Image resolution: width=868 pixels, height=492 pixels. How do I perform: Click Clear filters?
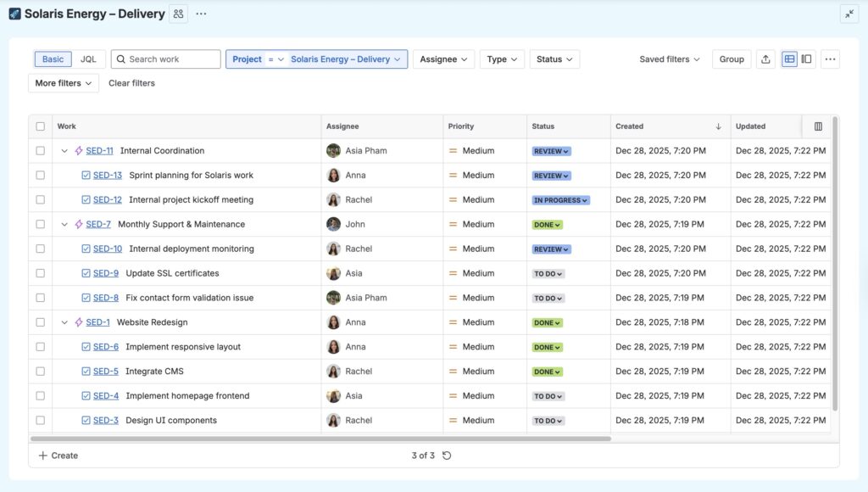tap(131, 83)
